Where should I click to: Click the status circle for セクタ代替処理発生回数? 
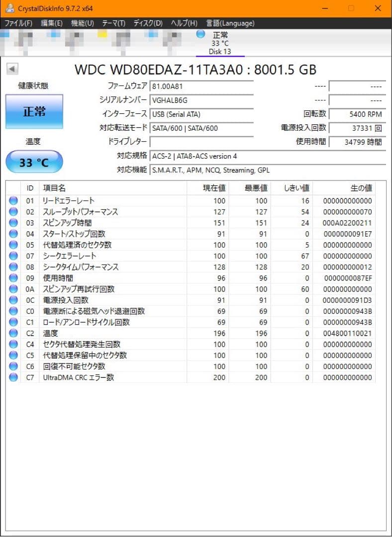point(13,344)
